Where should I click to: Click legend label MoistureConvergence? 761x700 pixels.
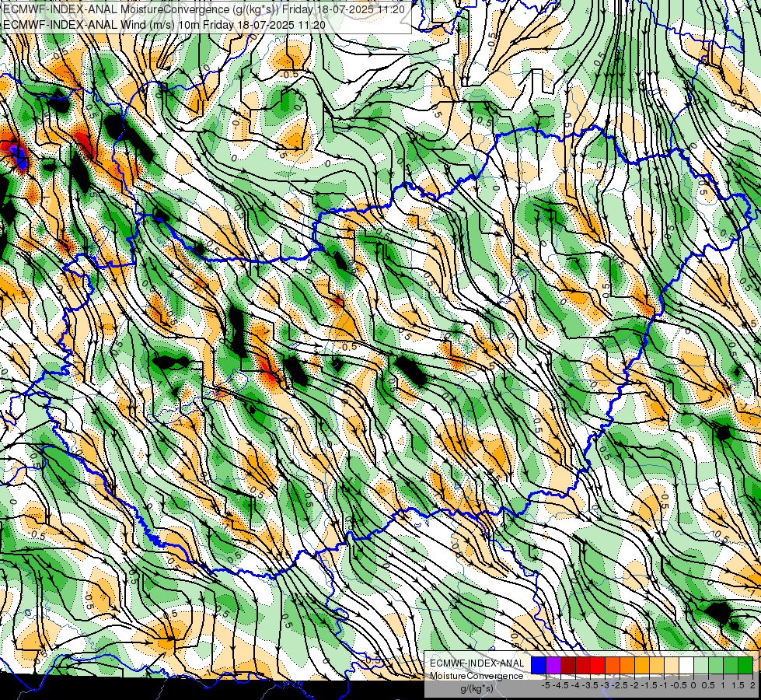tap(476, 676)
